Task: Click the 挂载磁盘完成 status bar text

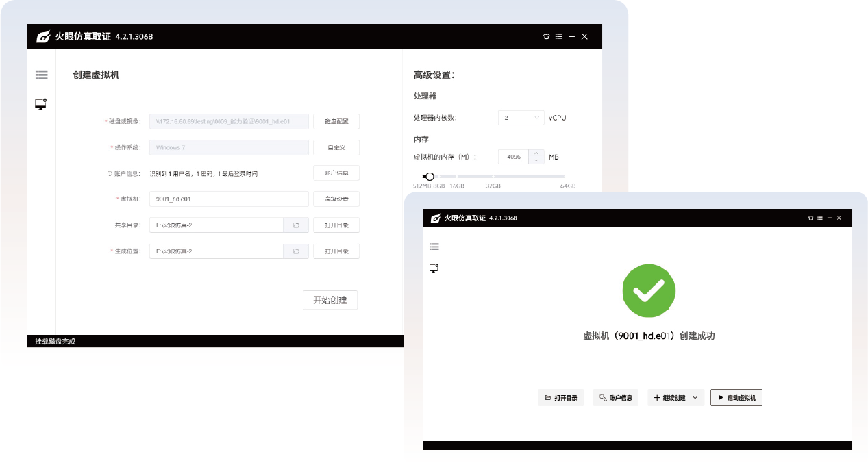Action: 55,341
